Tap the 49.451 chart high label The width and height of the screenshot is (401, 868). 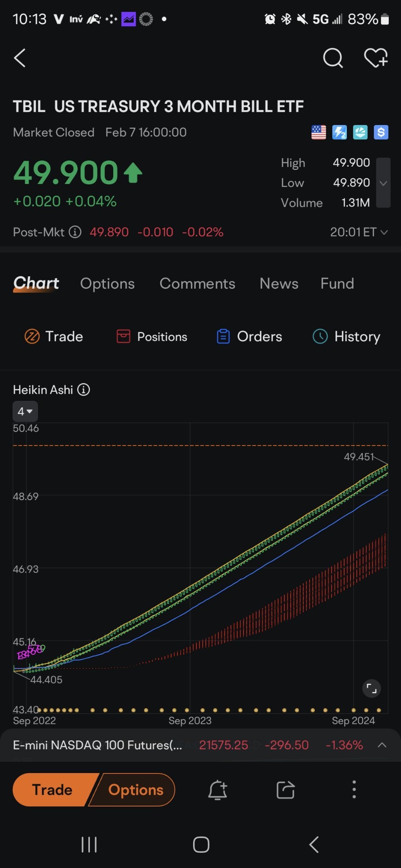click(x=359, y=456)
